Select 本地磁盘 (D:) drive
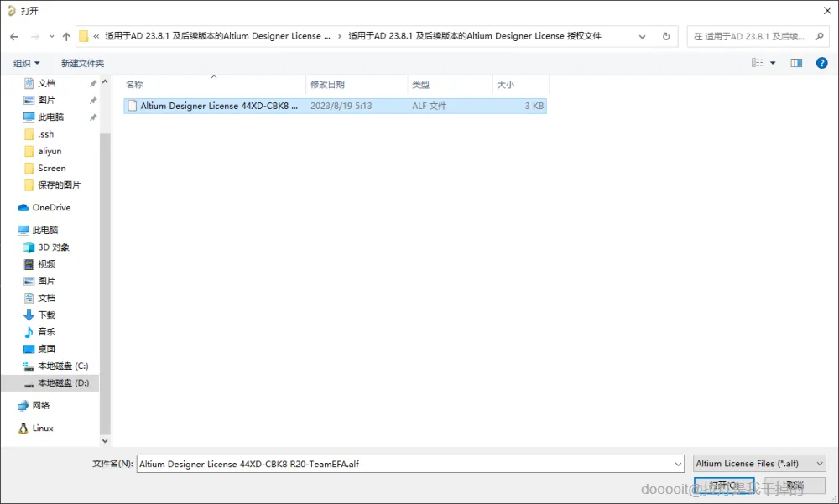 pyautogui.click(x=63, y=383)
